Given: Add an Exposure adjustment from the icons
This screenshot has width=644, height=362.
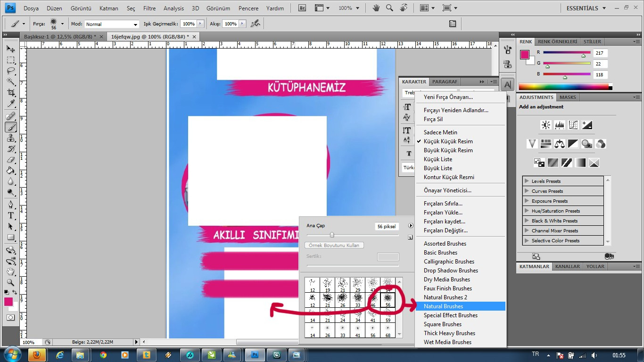Looking at the screenshot, I should coord(587,125).
